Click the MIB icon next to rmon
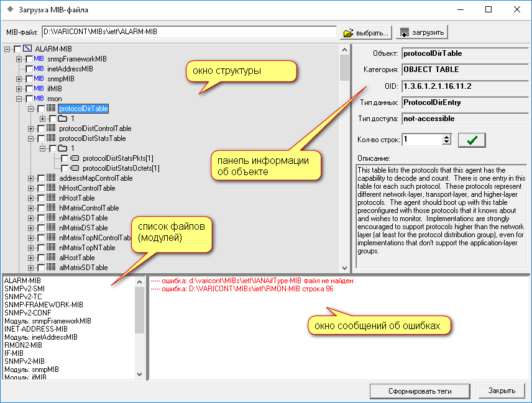The height and width of the screenshot is (403, 532). point(39,99)
